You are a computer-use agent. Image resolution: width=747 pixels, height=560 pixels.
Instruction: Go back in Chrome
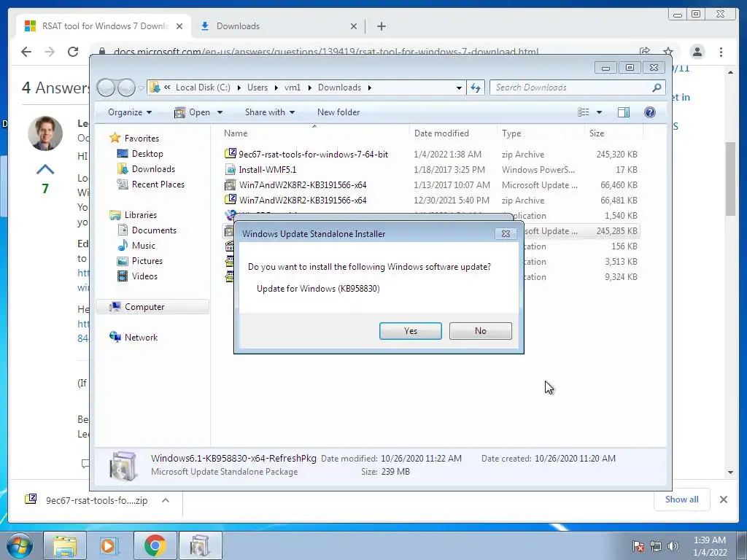tap(26, 52)
